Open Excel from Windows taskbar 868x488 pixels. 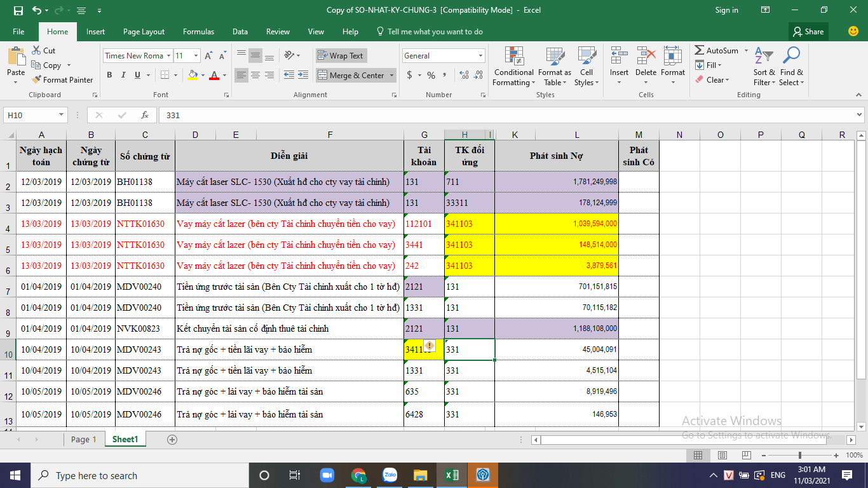coord(452,475)
